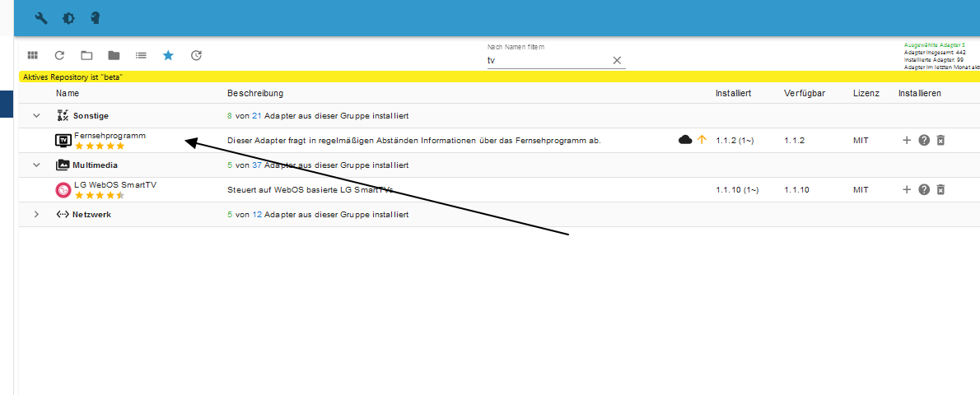Click MIT license of LG WebOS SmartTV
Image resolution: width=980 pixels, height=395 pixels.
[x=861, y=190]
